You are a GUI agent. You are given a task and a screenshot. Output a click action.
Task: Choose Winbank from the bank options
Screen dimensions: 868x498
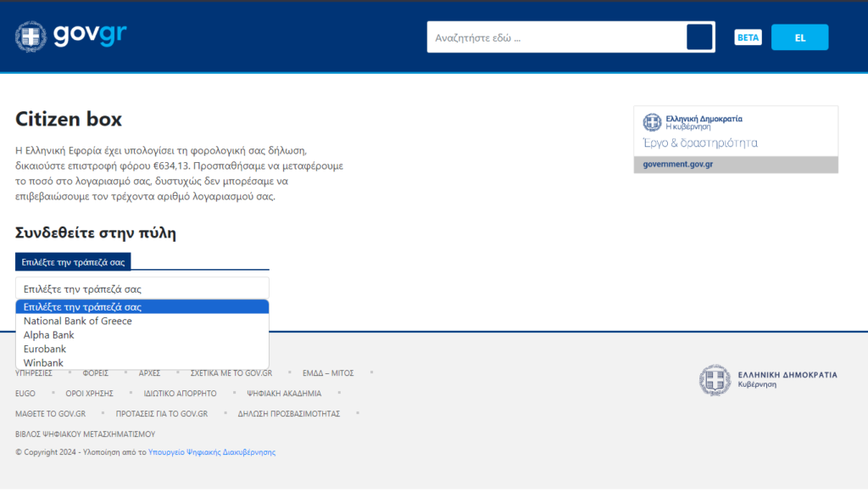43,363
